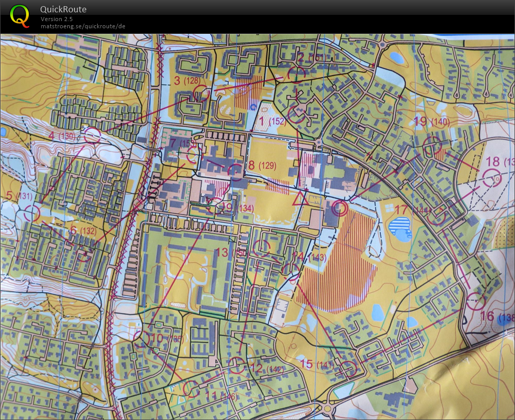Open the matstroeng.se/quickroute/de link

pyautogui.click(x=83, y=26)
